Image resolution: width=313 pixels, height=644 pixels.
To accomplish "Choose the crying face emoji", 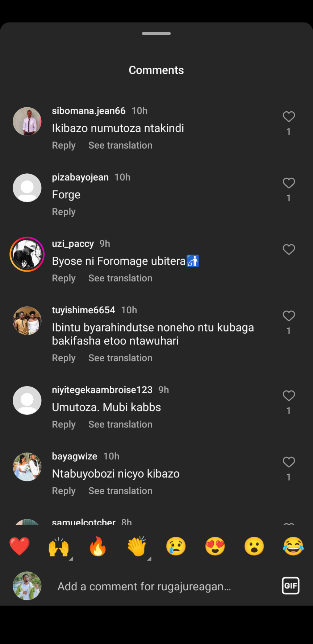I will point(176,546).
